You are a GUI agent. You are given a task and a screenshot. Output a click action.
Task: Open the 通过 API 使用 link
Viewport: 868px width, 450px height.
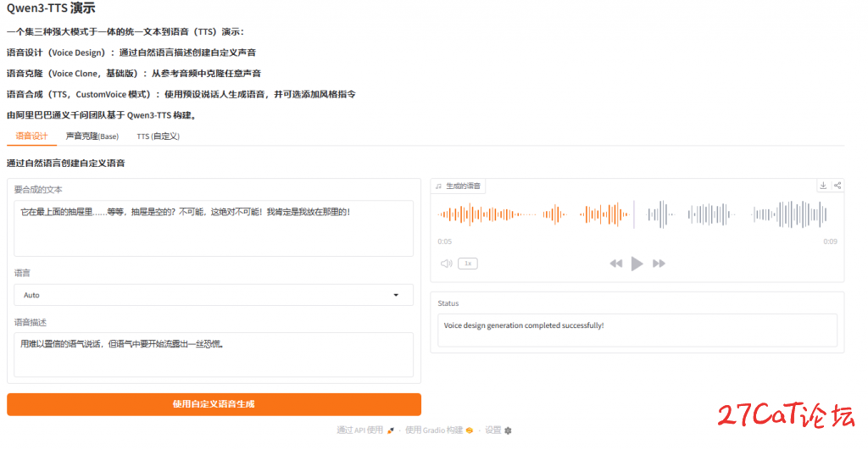(365, 430)
